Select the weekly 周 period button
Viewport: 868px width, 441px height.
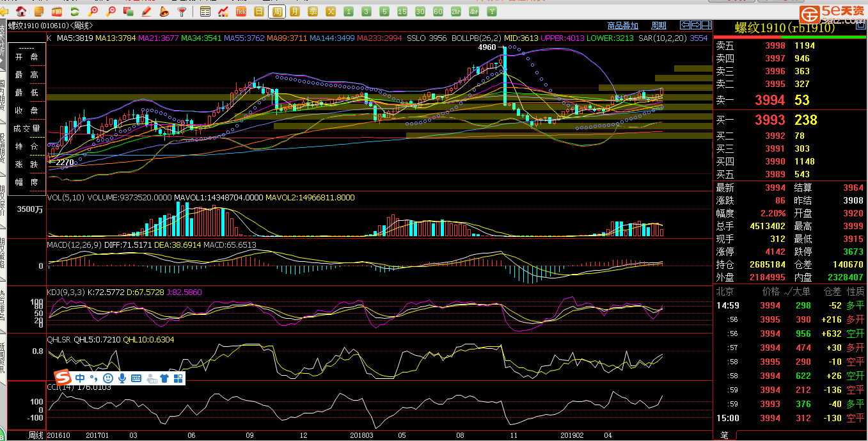277,12
